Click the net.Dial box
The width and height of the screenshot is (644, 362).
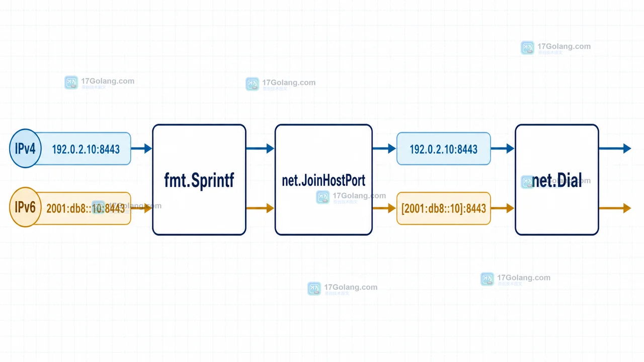coord(557,179)
